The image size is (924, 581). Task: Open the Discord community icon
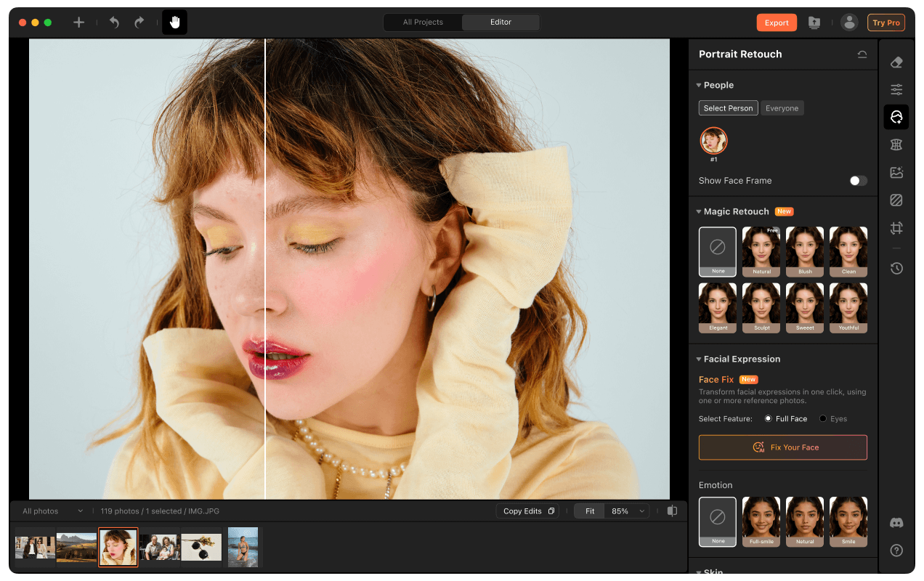896,523
